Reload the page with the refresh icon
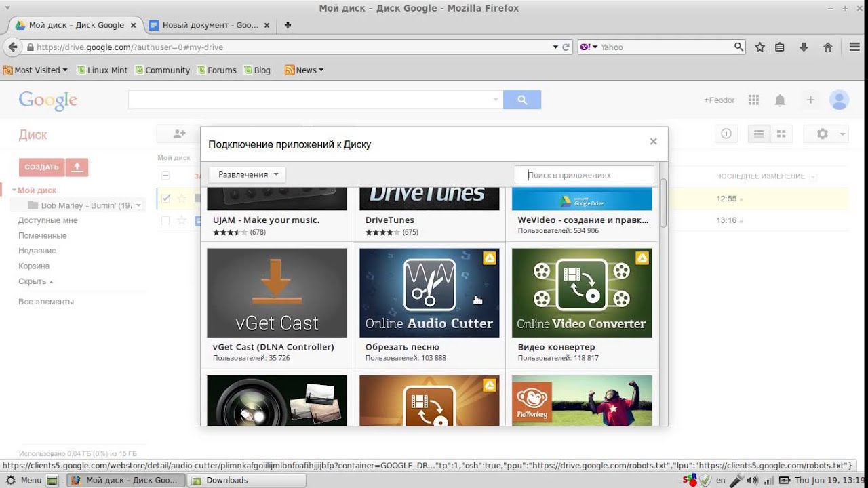 pyautogui.click(x=566, y=47)
